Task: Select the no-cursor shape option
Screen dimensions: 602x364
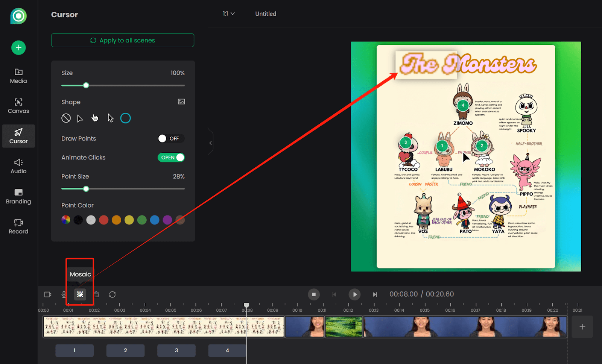Action: point(66,118)
